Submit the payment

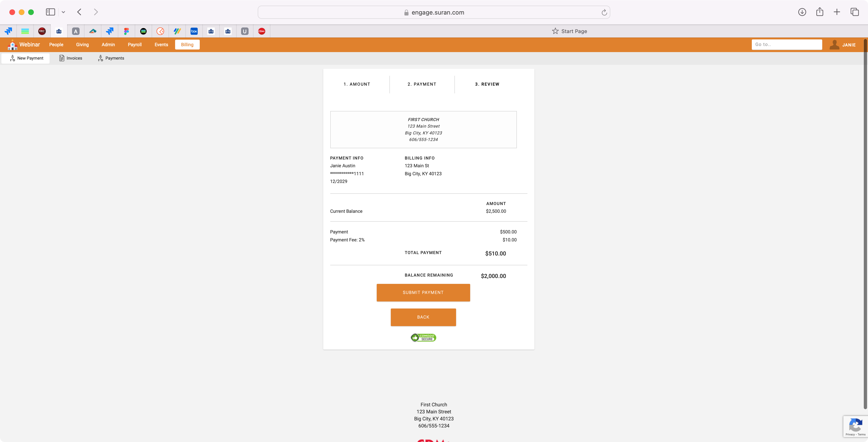click(x=423, y=292)
